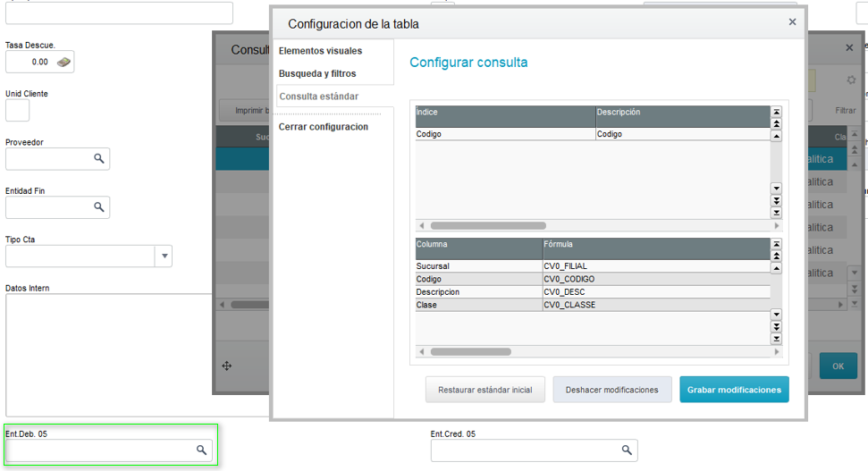This screenshot has width=868, height=471.
Task: Click horizontal scrollbar thumb of Indice table
Action: [x=488, y=226]
